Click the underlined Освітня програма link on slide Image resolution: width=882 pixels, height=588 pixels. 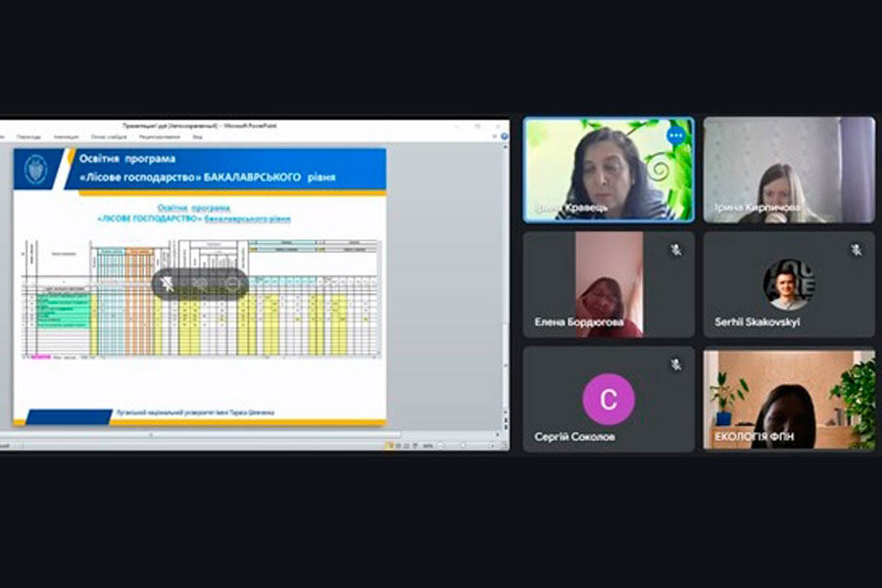coord(194,208)
